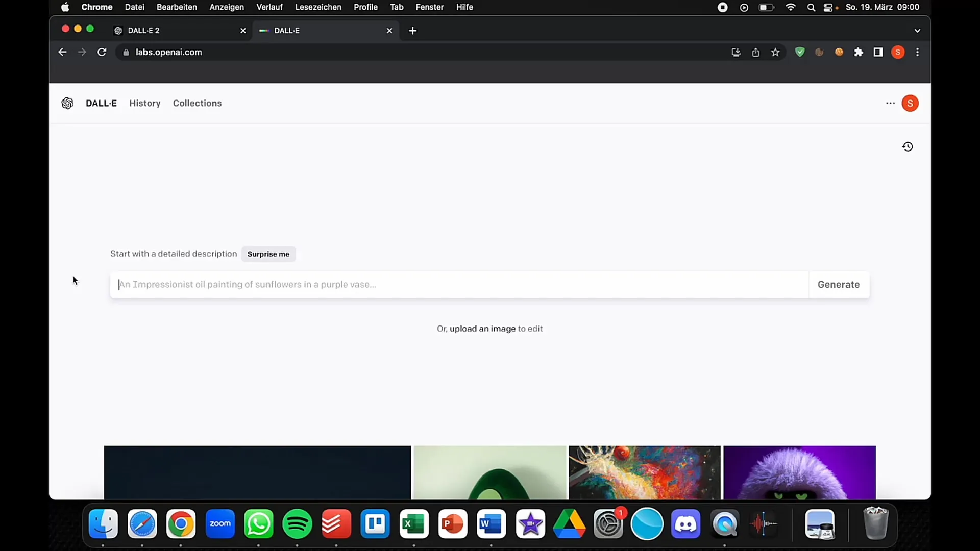Open Zoom from the dock

[x=220, y=524]
